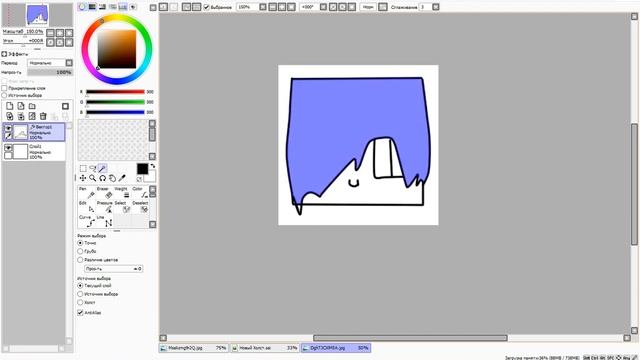Adjust the green G color slider
This screenshot has height=360, width=640.
(x=115, y=102)
